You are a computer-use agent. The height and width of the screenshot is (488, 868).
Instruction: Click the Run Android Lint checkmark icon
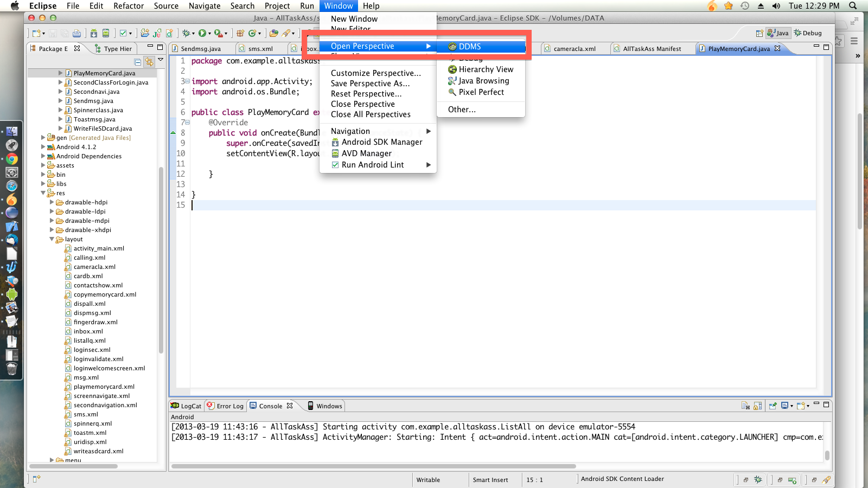pyautogui.click(x=123, y=33)
